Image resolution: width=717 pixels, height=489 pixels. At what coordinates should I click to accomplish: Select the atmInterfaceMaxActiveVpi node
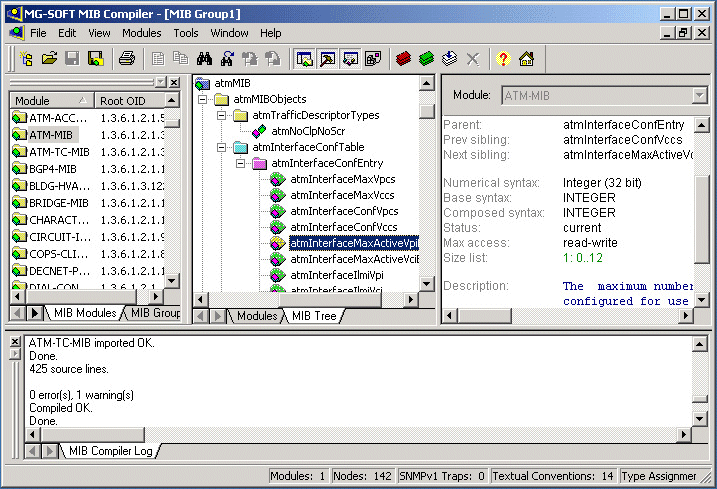coord(353,243)
